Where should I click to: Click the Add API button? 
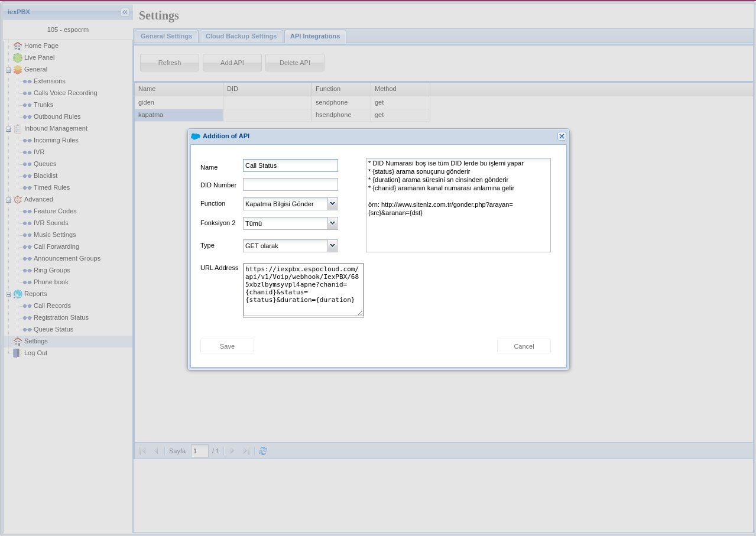[232, 62]
